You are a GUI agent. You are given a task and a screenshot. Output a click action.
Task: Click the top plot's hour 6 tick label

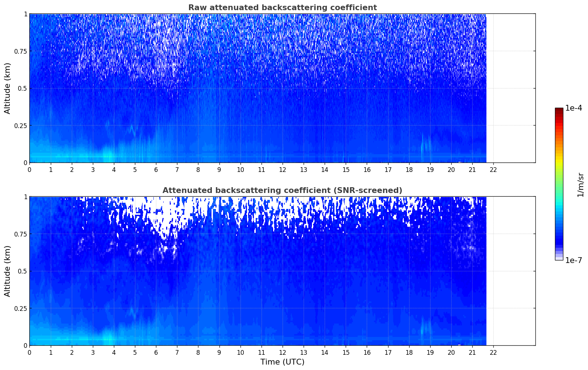click(156, 169)
